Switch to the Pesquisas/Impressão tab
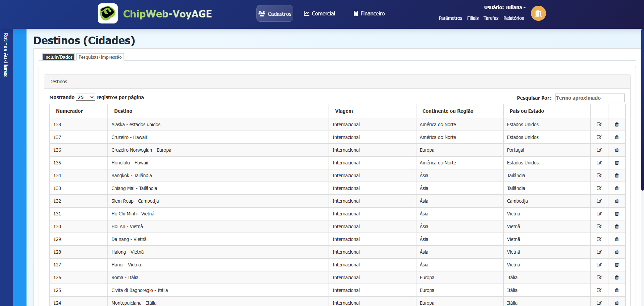The image size is (644, 306). [100, 57]
